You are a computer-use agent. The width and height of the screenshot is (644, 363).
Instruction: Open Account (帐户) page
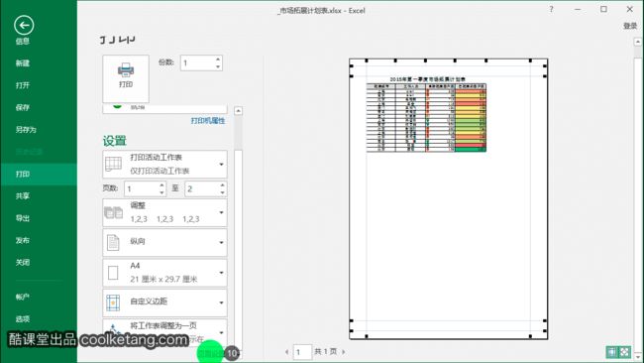(x=23, y=297)
